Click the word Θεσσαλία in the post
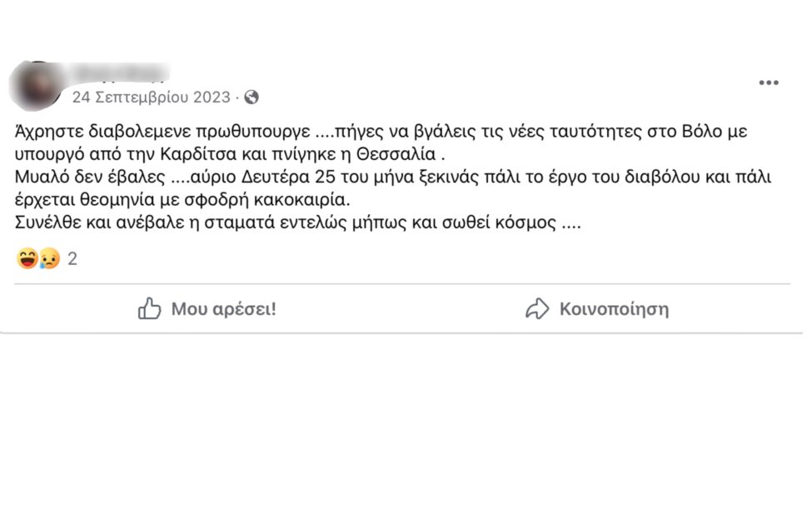This screenshot has height=525, width=812. 396,154
